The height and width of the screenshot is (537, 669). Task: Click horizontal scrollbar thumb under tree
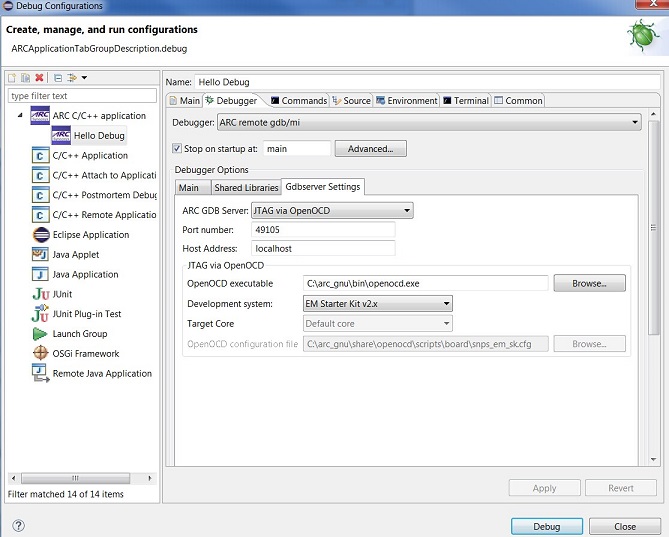(76, 478)
